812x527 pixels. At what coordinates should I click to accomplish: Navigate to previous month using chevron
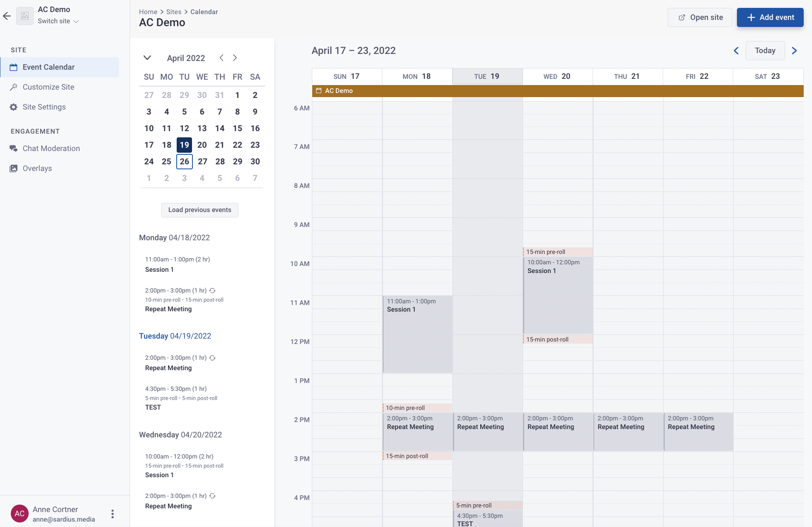tap(221, 57)
